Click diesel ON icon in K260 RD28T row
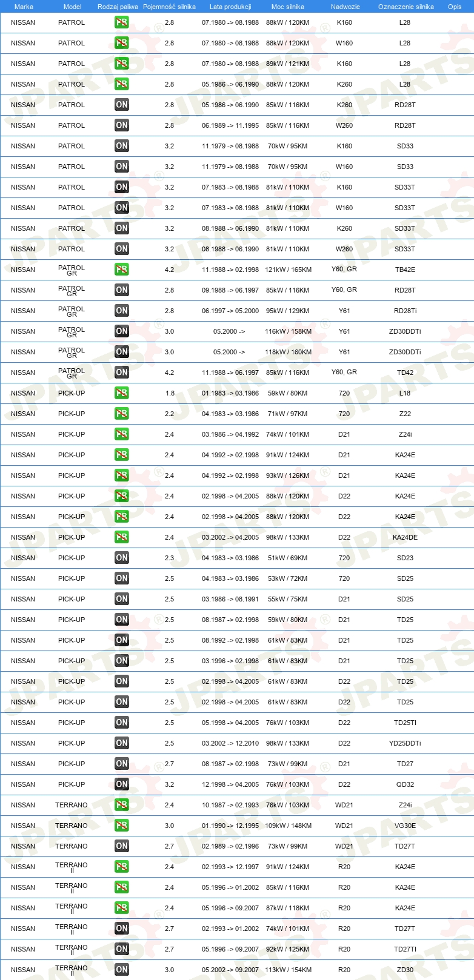This screenshot has width=474, height=980. pos(122,105)
